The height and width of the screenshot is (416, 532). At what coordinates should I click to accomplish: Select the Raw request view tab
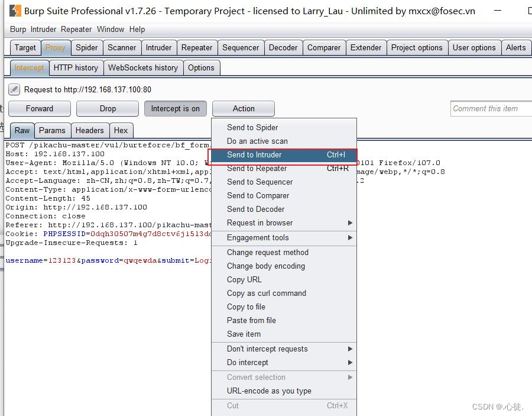[x=22, y=131]
